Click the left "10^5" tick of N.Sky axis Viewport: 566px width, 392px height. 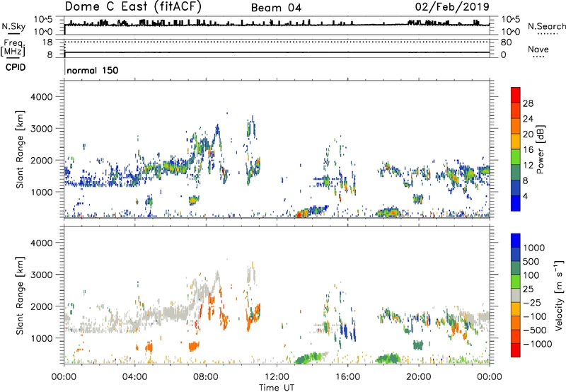43,20
